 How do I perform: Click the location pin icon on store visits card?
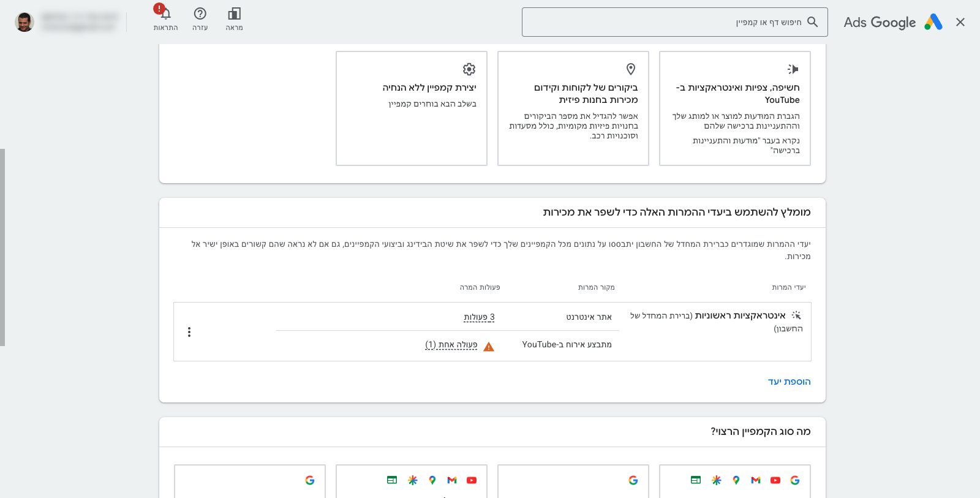(631, 69)
